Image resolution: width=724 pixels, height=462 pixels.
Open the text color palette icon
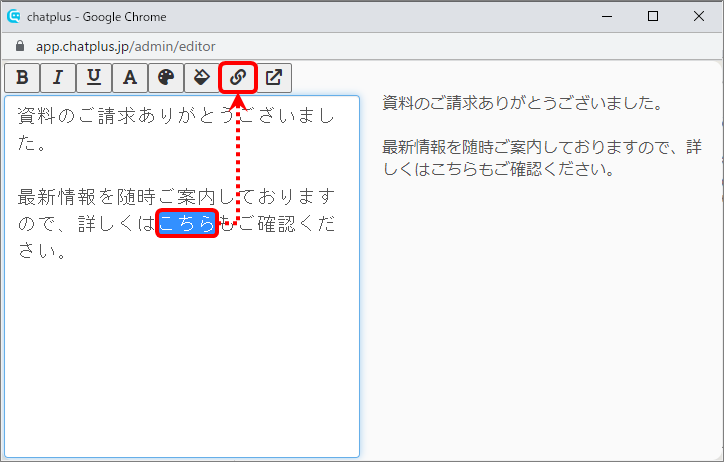[x=166, y=78]
